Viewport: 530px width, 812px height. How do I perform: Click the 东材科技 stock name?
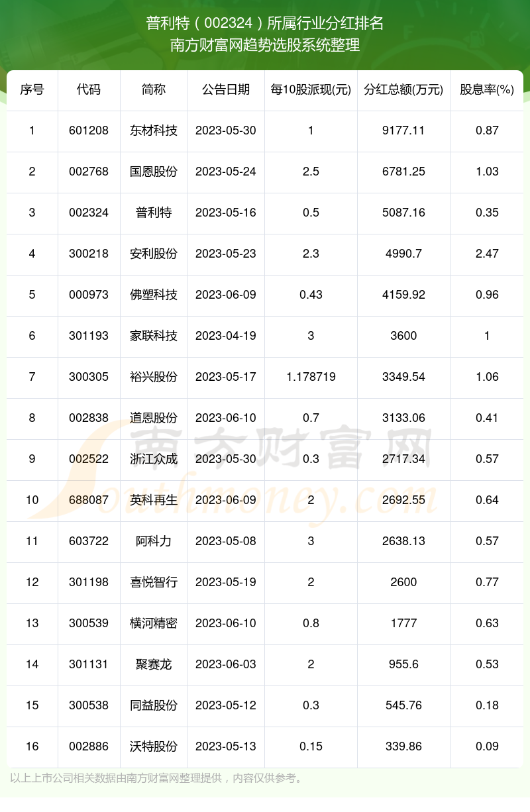point(154,130)
